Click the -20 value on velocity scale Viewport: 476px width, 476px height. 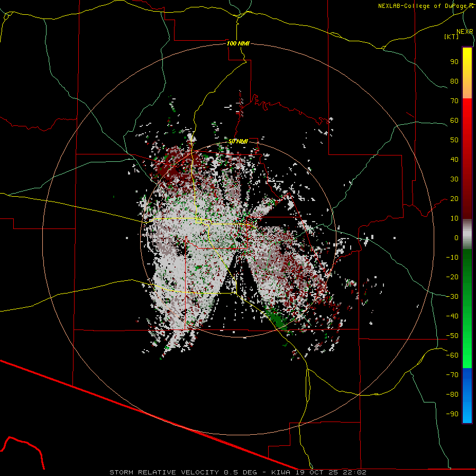tap(452, 277)
